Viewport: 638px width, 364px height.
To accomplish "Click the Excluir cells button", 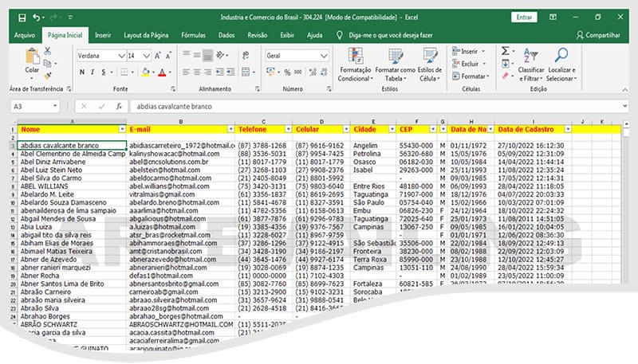I will tap(469, 64).
